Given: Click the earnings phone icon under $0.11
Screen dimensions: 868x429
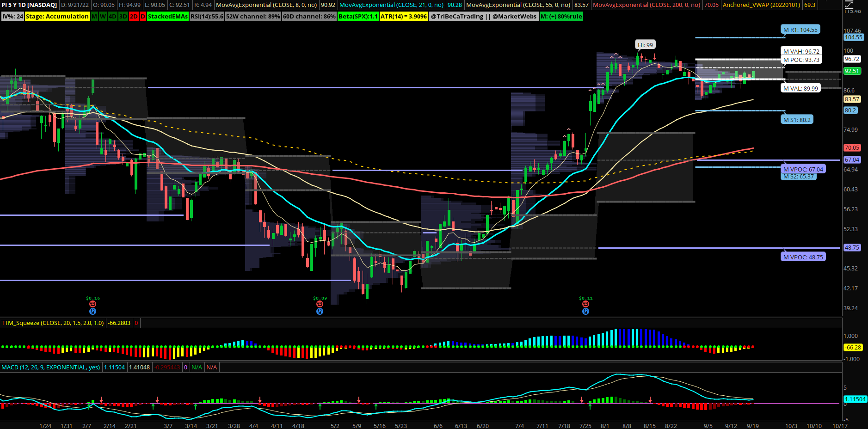Looking at the screenshot, I should point(585,304).
